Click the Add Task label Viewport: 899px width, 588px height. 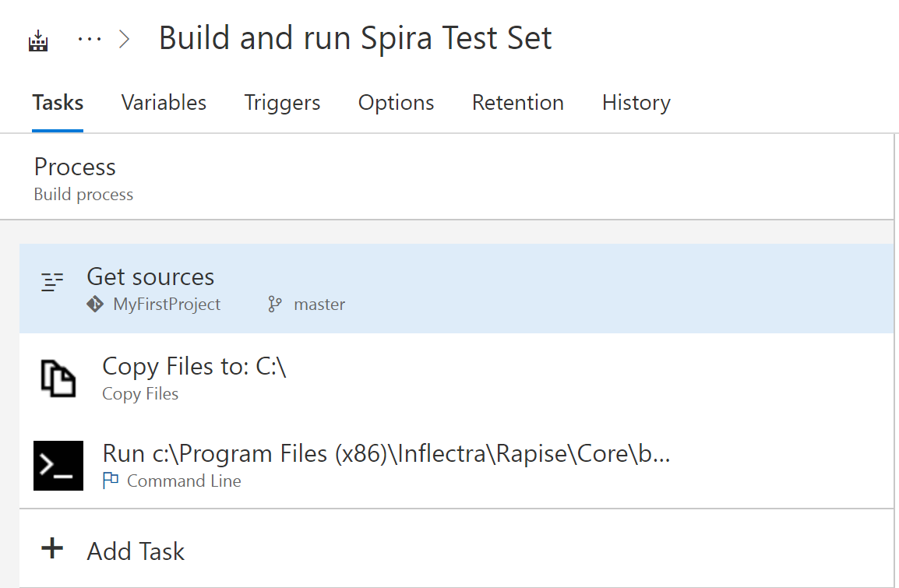point(136,551)
